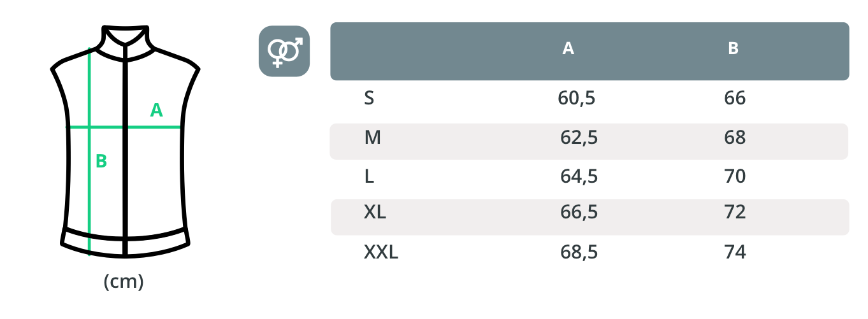Image resolution: width=868 pixels, height=319 pixels.
Task: Select the XL size row label
Action: click(375, 212)
